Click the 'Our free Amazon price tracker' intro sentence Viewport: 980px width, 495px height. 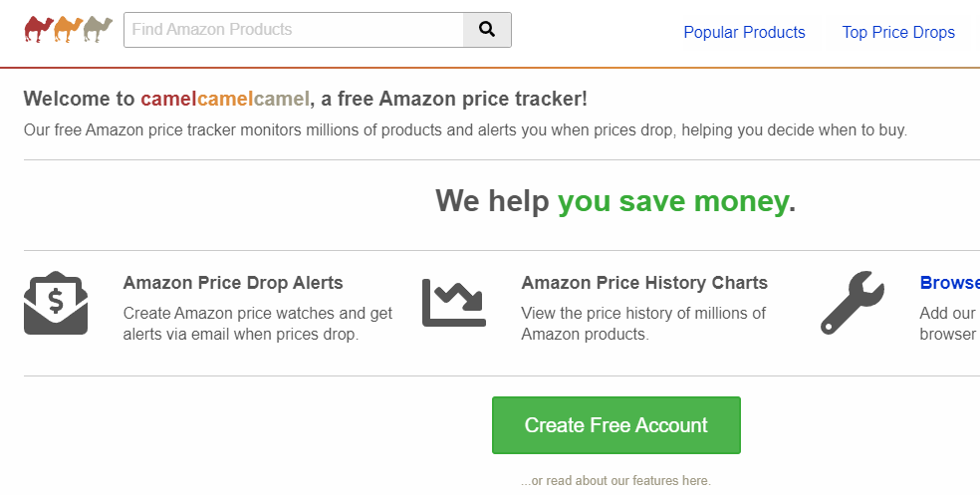[x=465, y=130]
